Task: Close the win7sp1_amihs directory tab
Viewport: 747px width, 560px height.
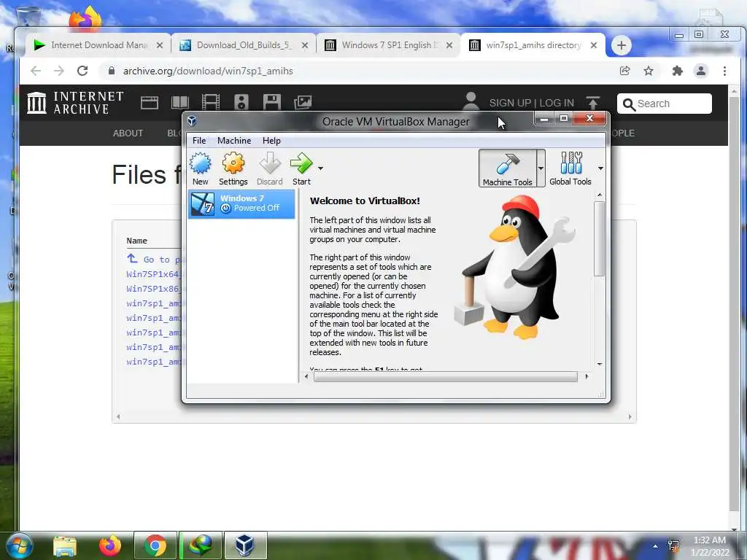Action: point(594,45)
